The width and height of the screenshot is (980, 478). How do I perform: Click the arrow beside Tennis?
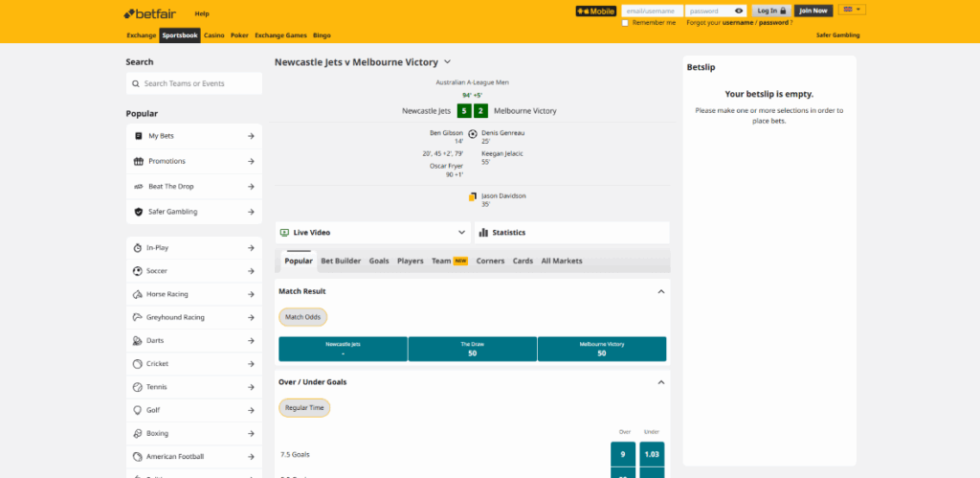tap(251, 387)
